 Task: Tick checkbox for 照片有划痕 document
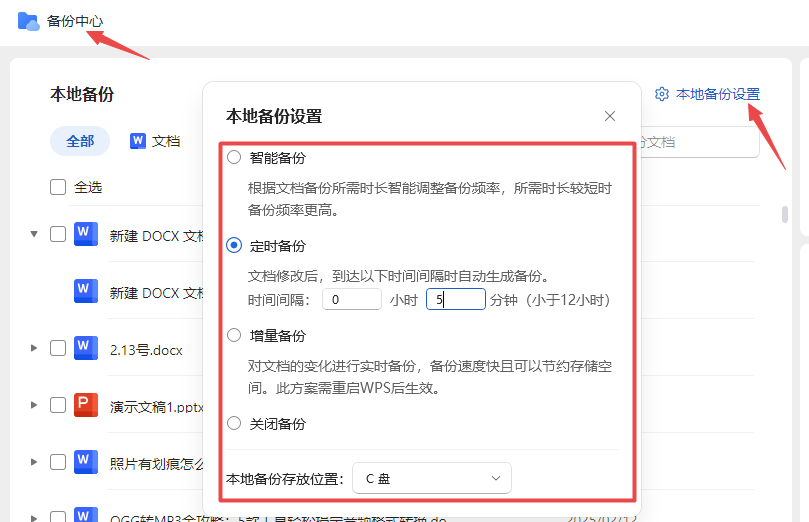pos(58,462)
